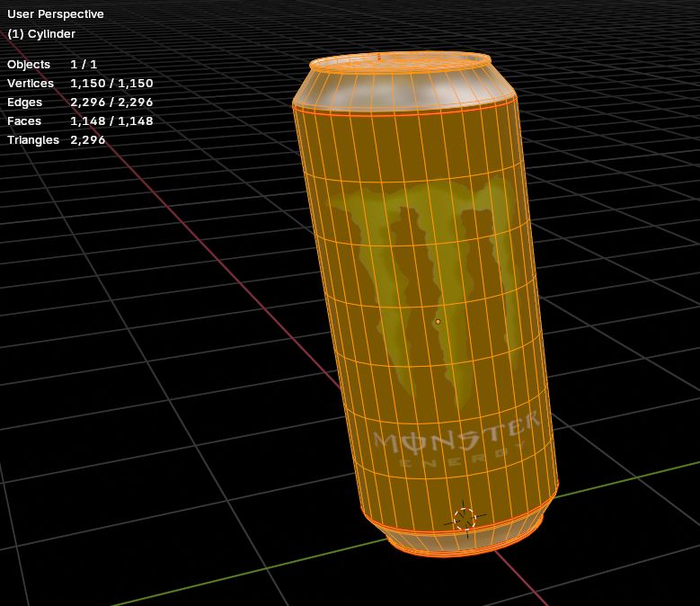Click the orange object origin dot on can
Screen dimensions: 700x606
click(x=438, y=322)
